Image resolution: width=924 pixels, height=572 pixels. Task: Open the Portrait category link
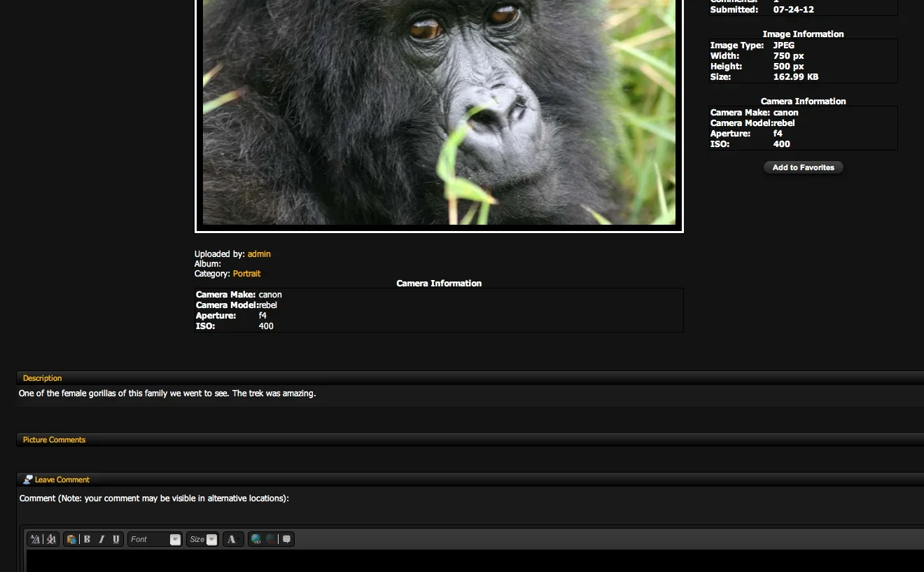point(246,274)
